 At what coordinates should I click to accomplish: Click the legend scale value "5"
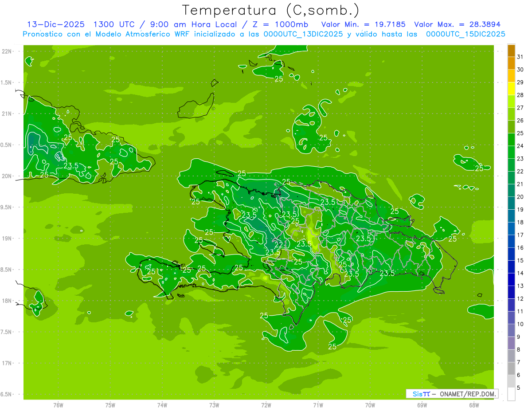pos(519,388)
